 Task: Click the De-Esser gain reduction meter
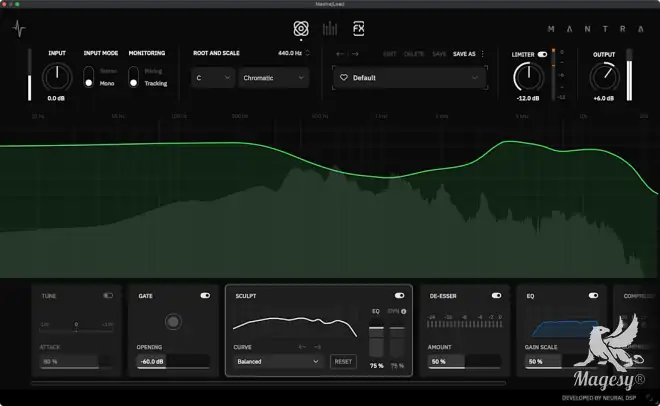(x=465, y=322)
